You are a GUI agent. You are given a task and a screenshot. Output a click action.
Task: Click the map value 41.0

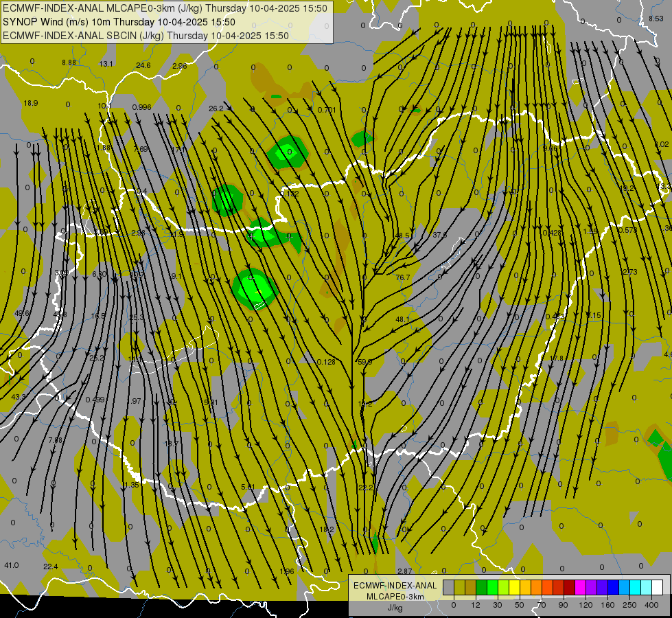tap(12, 565)
